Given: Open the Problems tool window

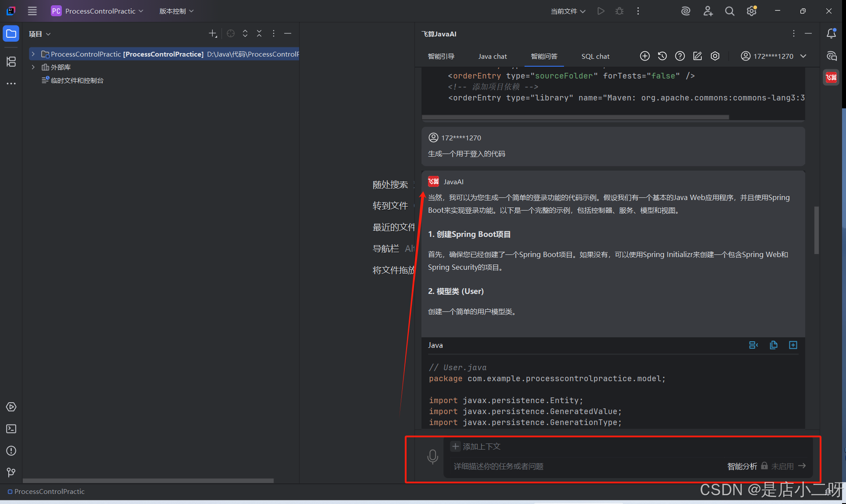Looking at the screenshot, I should click(11, 451).
